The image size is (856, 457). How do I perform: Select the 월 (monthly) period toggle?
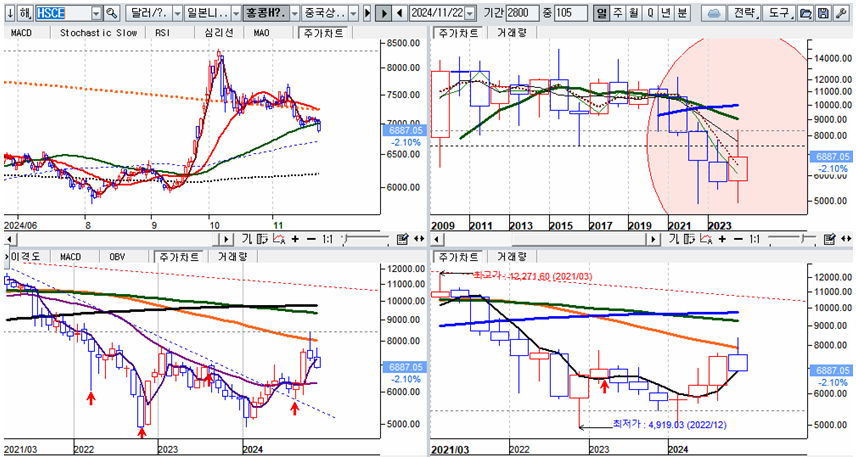pyautogui.click(x=634, y=13)
